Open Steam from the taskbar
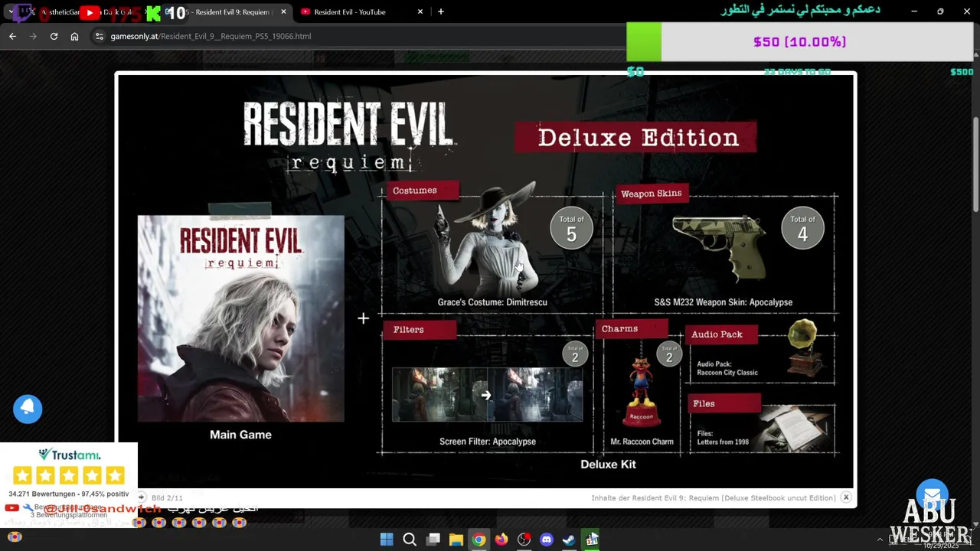The image size is (980, 551). tap(569, 540)
